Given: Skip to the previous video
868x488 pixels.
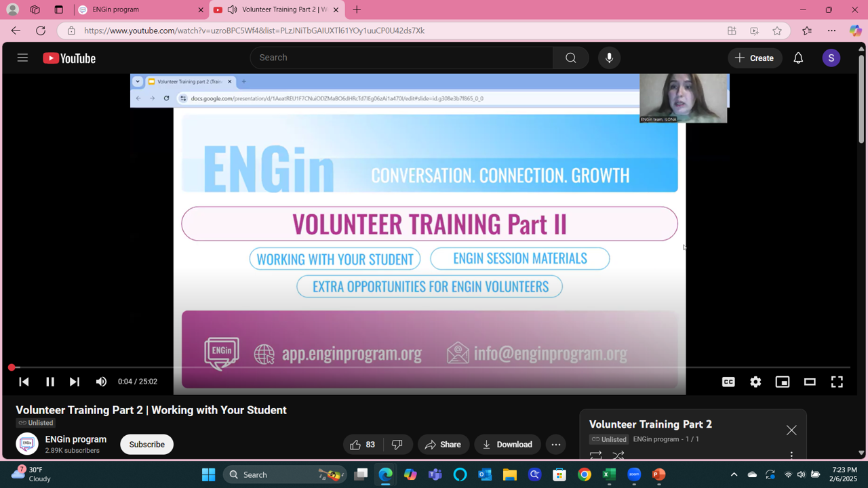Looking at the screenshot, I should click(x=24, y=382).
